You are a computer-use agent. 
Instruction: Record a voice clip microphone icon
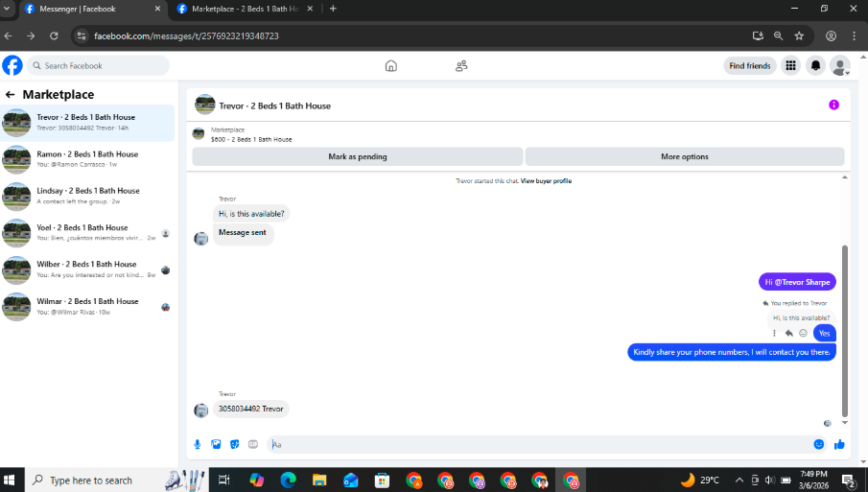197,444
